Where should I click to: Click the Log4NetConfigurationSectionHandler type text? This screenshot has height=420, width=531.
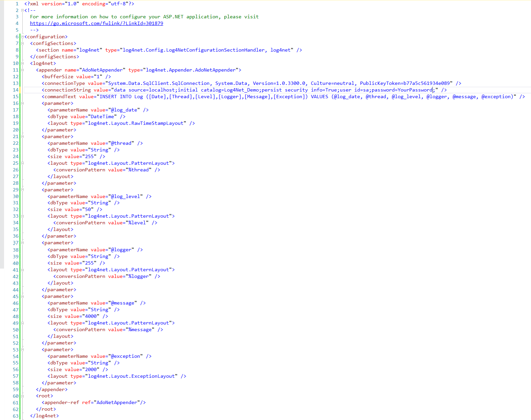(x=215, y=50)
